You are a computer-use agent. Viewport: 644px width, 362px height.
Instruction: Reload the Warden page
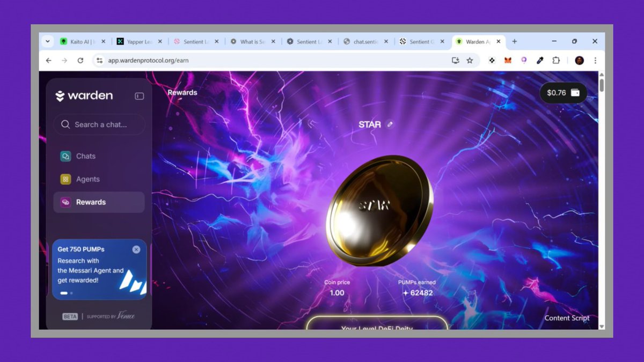(80, 61)
